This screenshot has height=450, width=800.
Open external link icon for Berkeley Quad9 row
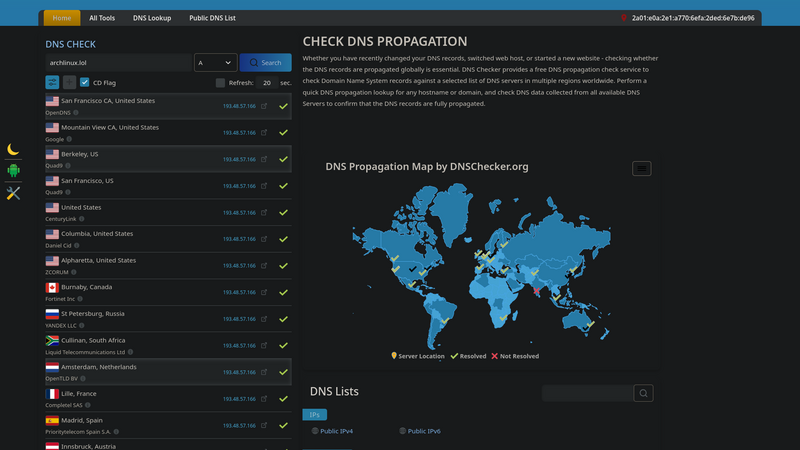(x=264, y=159)
